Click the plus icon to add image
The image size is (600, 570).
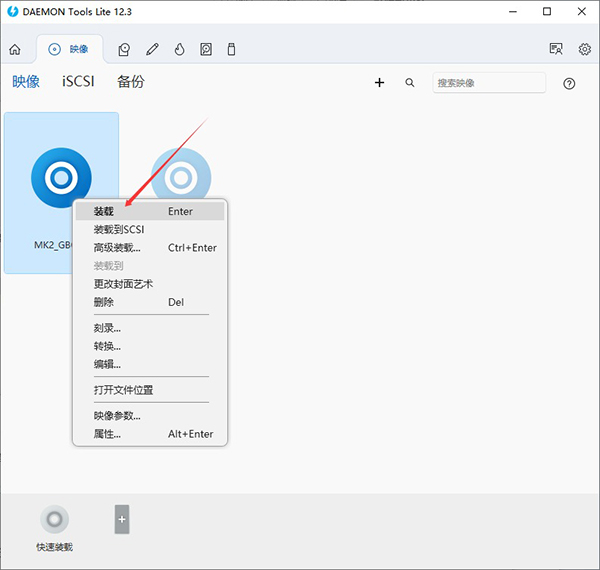tap(379, 83)
